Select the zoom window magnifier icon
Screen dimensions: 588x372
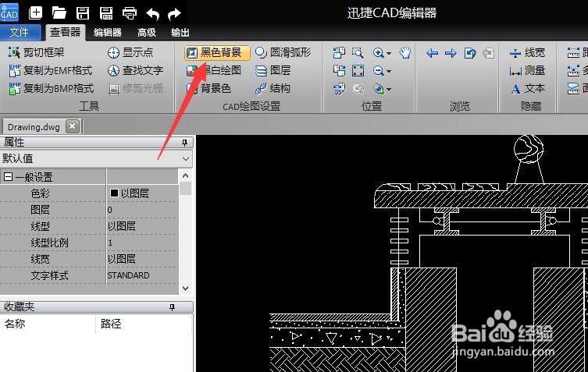tap(358, 52)
